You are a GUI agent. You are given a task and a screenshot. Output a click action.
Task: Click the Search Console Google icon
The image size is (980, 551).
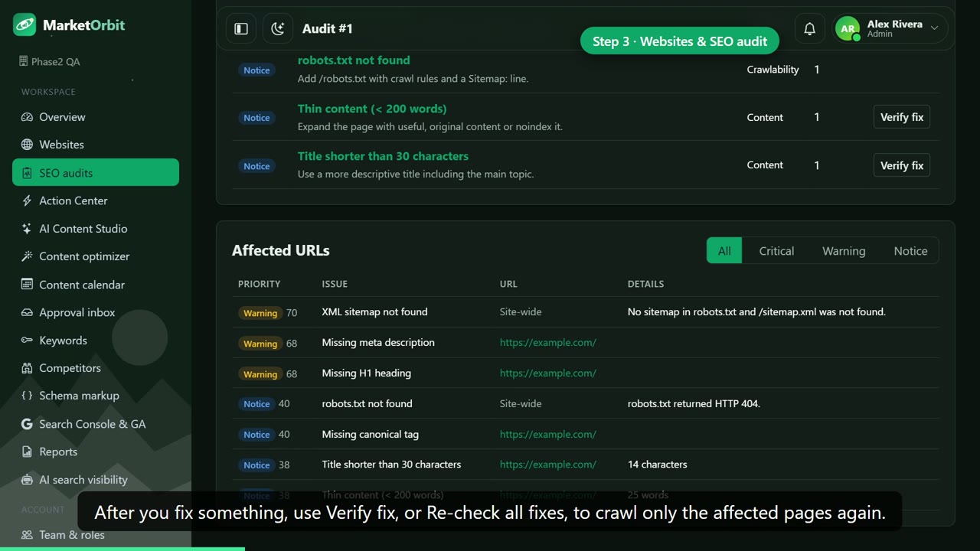click(x=27, y=424)
